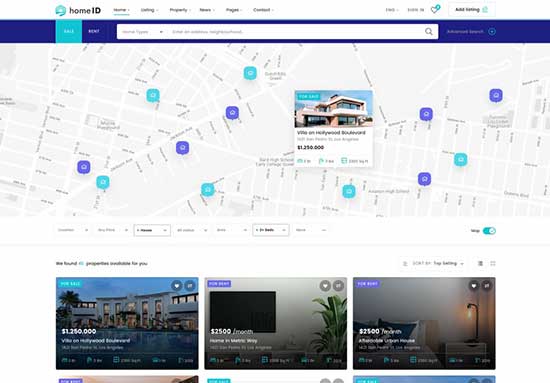Click the bedroom icon in map popup card
The image size is (550, 383).
click(x=300, y=161)
